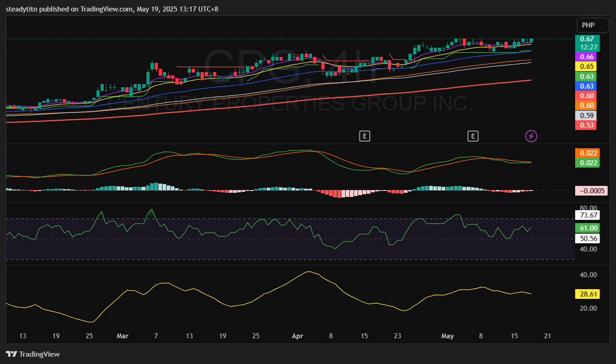
Task: Click the green 0.022 MACD value
Action: (587, 162)
